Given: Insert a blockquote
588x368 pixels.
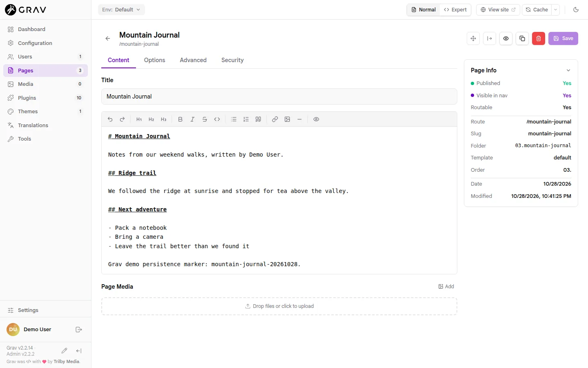Looking at the screenshot, I should (x=258, y=119).
